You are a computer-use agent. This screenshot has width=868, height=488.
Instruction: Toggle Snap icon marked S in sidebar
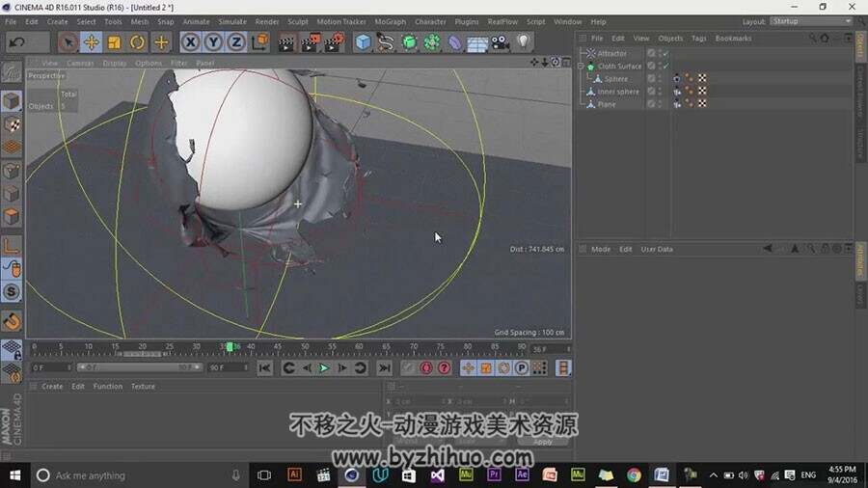(x=12, y=291)
